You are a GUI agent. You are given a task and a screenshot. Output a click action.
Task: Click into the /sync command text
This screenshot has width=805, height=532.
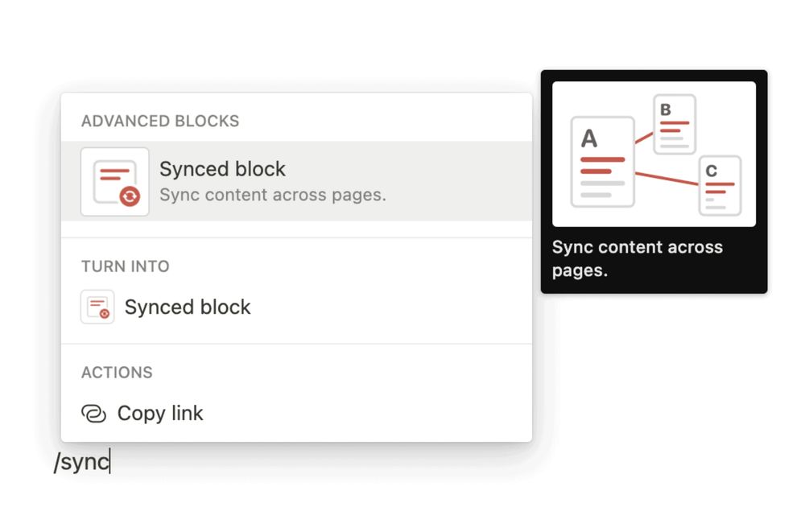point(82,462)
